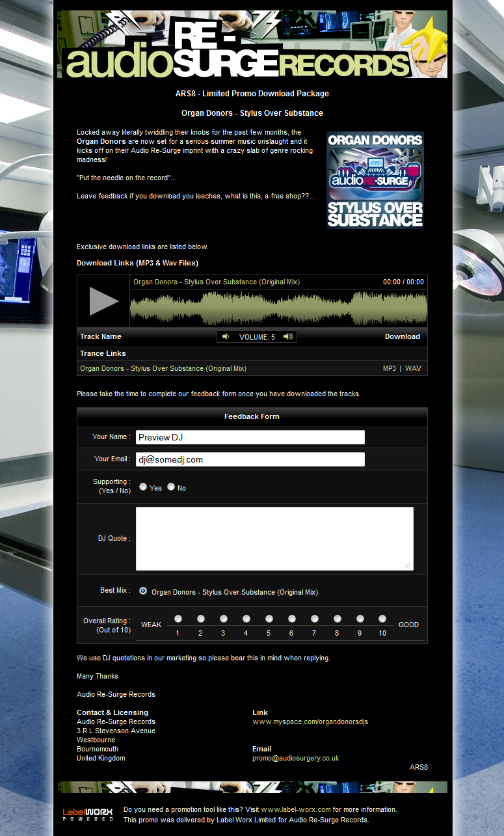Click the Audio Re-Surge Records header banner
Image resolution: width=504 pixels, height=836 pixels.
click(x=252, y=44)
